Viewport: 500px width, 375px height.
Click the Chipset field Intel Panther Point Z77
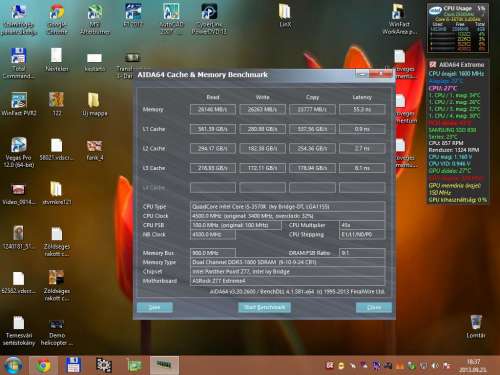(287, 272)
